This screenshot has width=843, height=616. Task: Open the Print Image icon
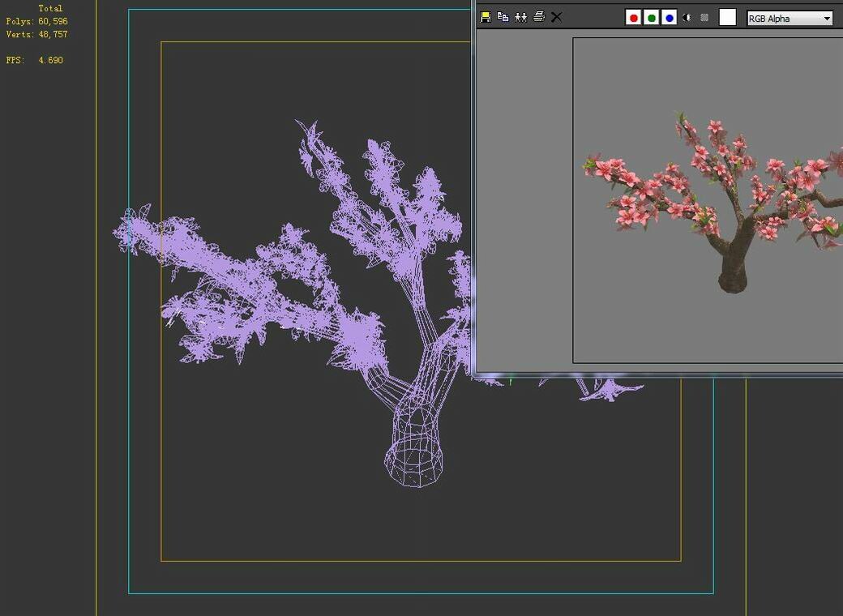click(539, 16)
